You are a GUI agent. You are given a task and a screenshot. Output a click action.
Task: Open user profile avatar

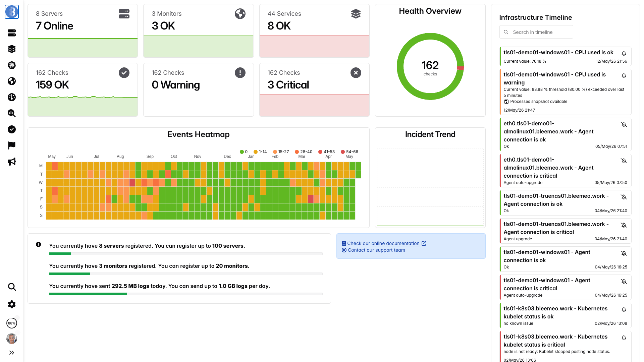click(x=12, y=339)
